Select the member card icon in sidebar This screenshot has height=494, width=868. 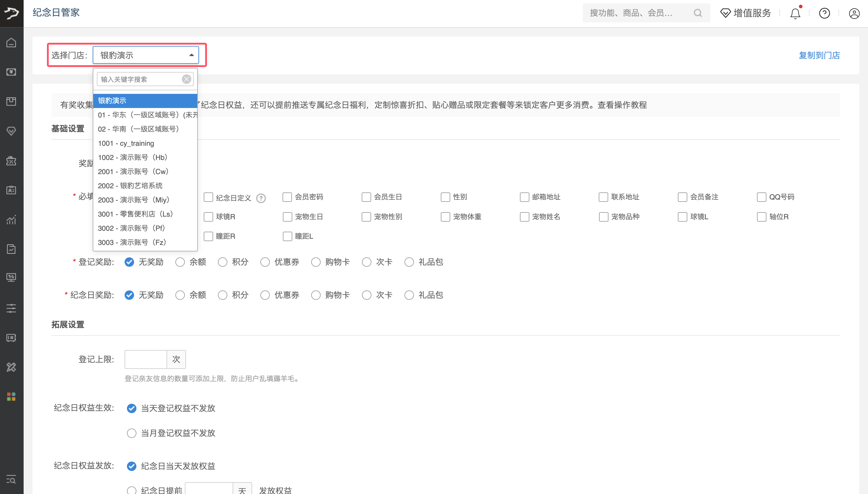coord(11,190)
